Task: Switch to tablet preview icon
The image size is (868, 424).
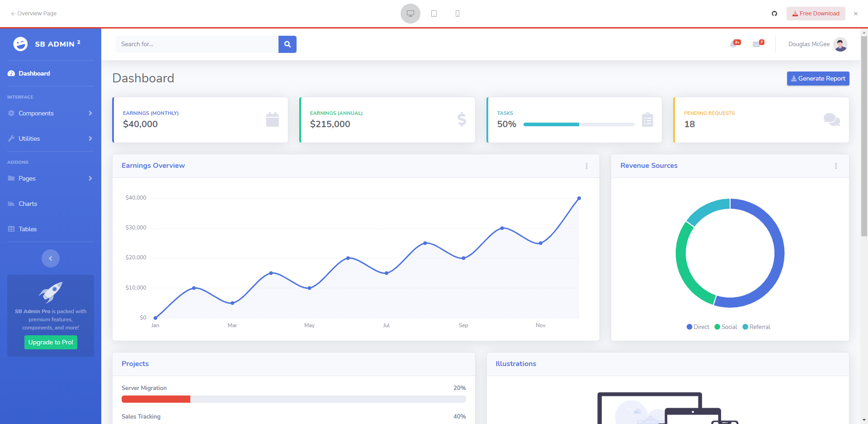Action: (434, 14)
